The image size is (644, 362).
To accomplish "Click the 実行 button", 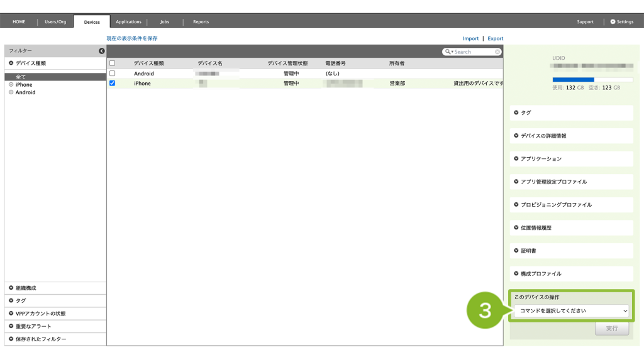I will tap(612, 328).
